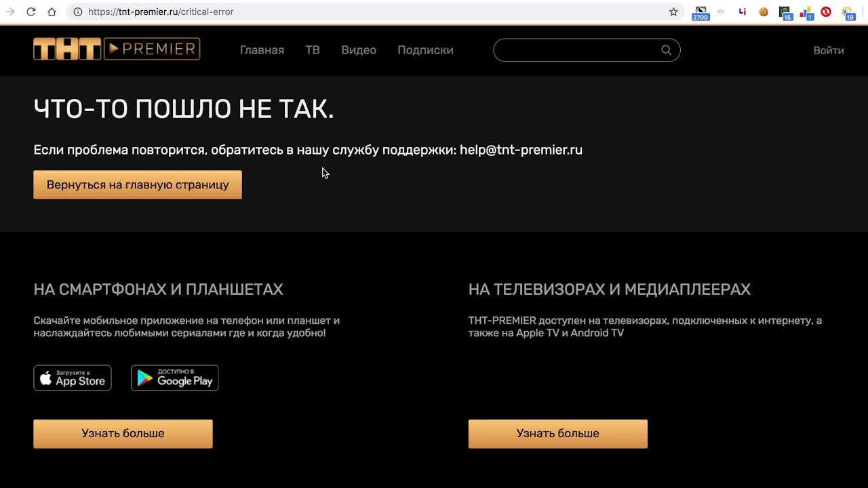Focus the site search input field

tap(576, 50)
